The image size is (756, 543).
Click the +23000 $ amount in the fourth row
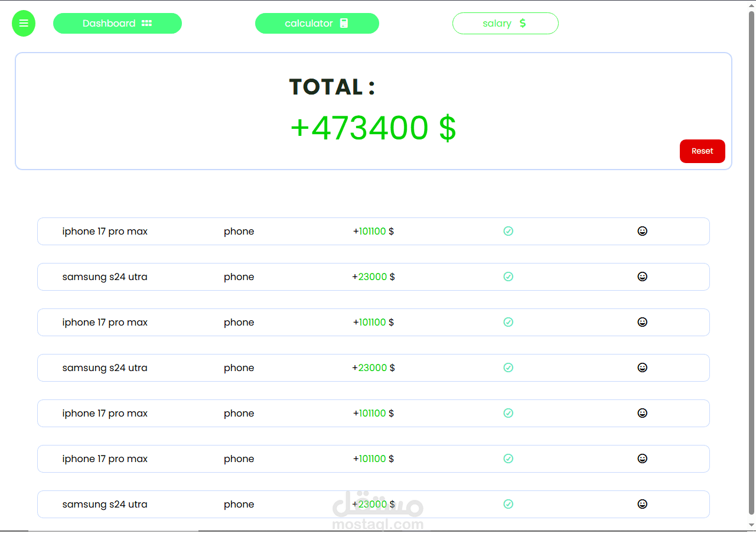point(373,368)
